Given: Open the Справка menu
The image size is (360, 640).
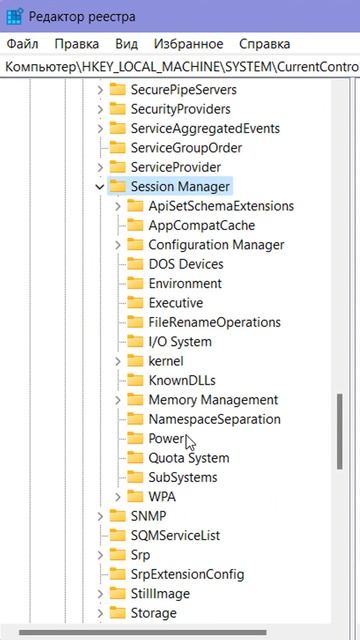Looking at the screenshot, I should 264,44.
